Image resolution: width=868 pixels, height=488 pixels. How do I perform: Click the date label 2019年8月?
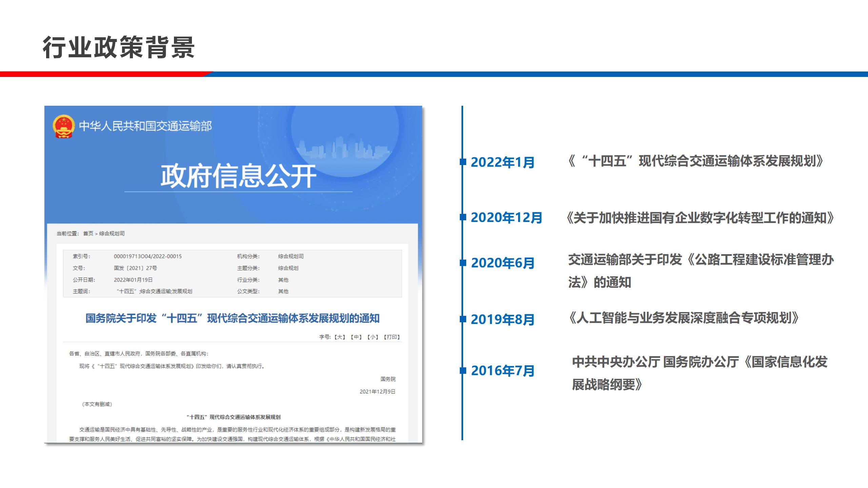(503, 319)
